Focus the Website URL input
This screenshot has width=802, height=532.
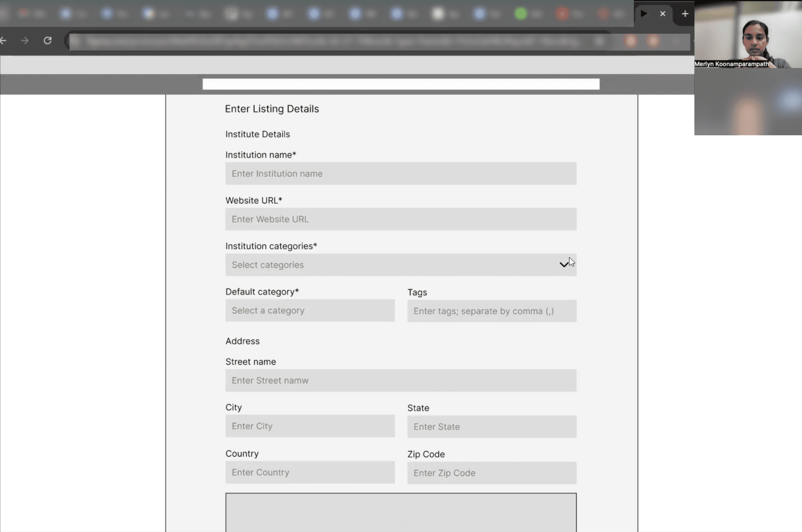401,219
